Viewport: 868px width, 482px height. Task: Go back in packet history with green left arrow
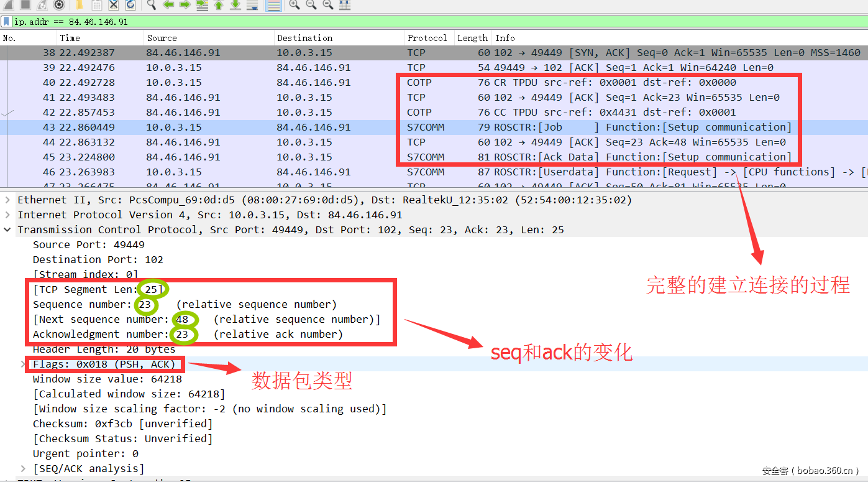168,6
